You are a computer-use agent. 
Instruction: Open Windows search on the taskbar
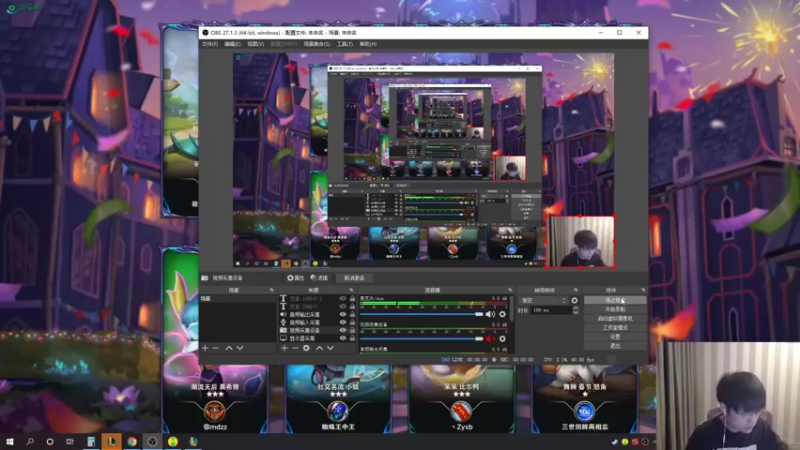tap(30, 441)
